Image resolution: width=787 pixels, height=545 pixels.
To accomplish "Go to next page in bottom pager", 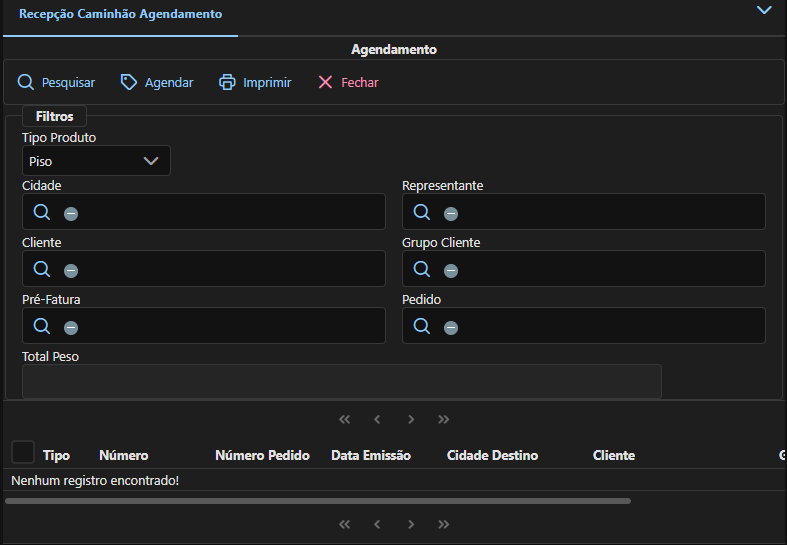I will tap(411, 524).
